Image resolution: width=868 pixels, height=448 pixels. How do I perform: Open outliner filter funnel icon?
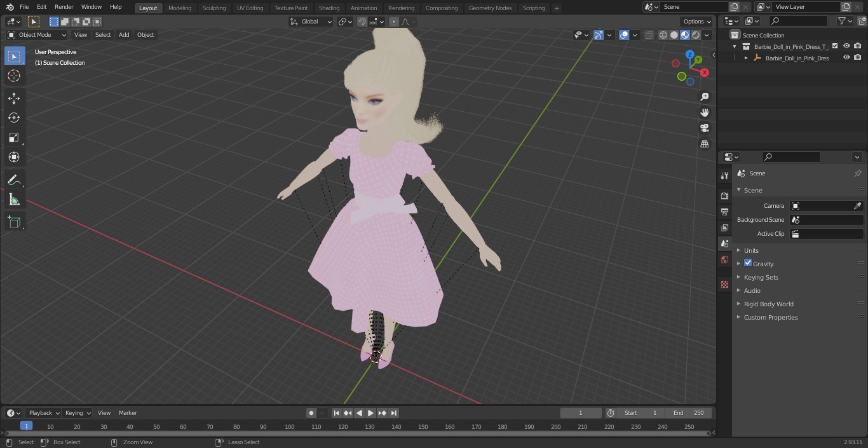click(842, 21)
